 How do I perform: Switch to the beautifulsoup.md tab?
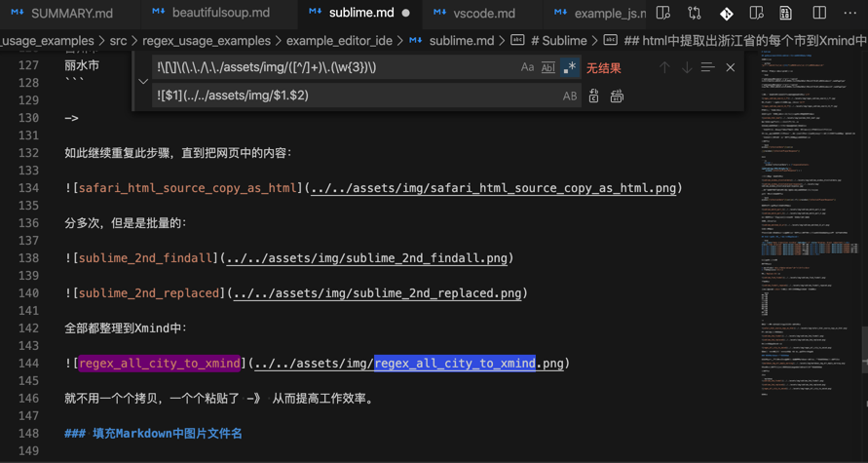[220, 14]
